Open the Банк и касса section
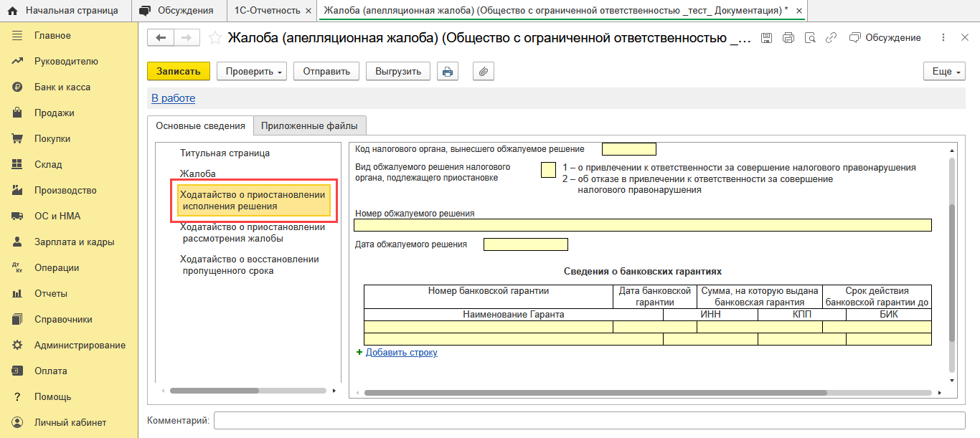Viewport: 980px width, 438px height. pyautogui.click(x=62, y=87)
